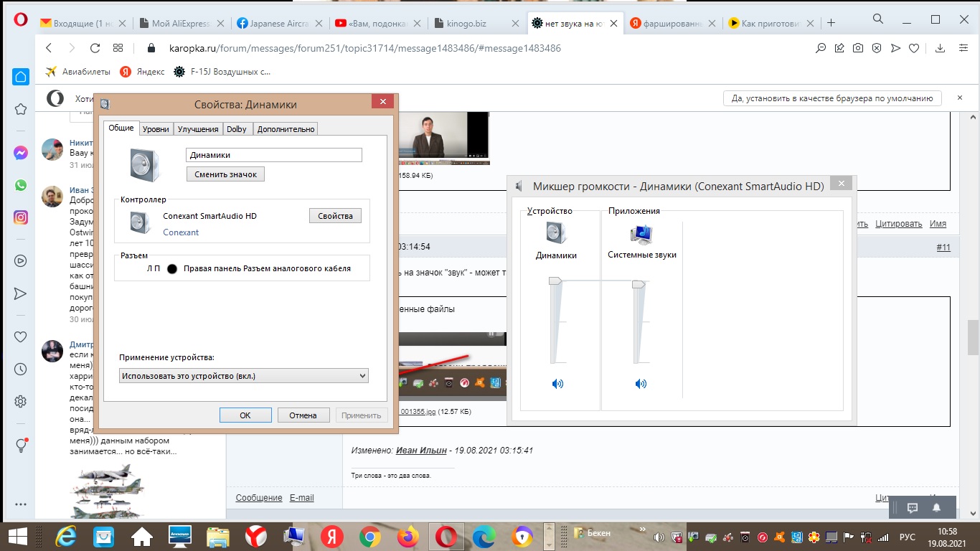
Task: Adjust the System Sounds volume slider
Action: click(638, 285)
